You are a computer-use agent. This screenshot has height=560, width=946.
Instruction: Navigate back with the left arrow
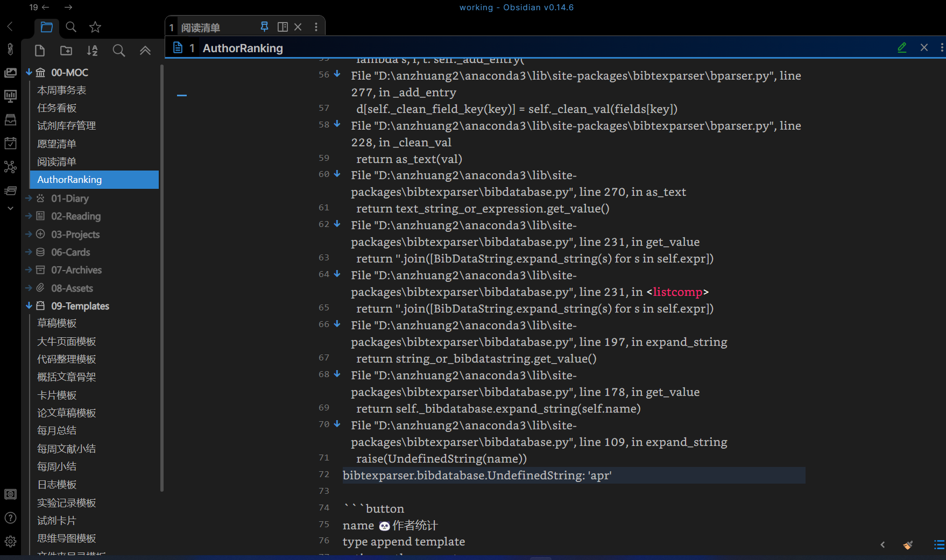[x=45, y=7]
